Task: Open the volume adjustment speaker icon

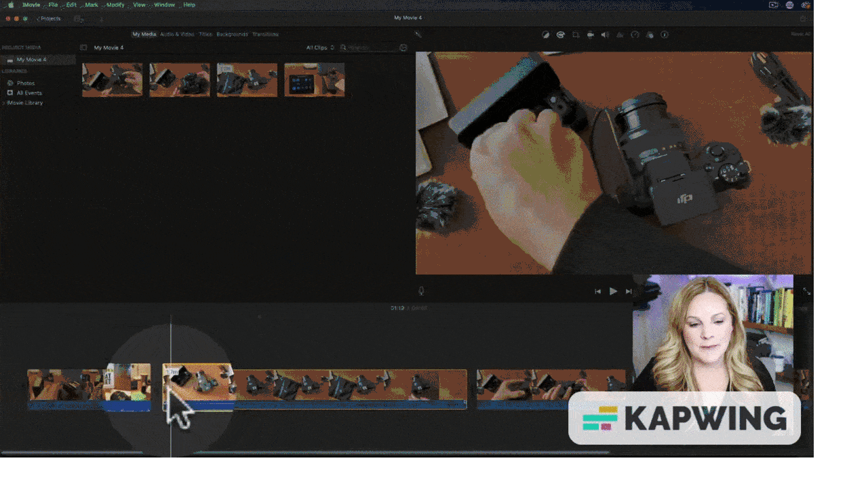Action: (x=605, y=35)
